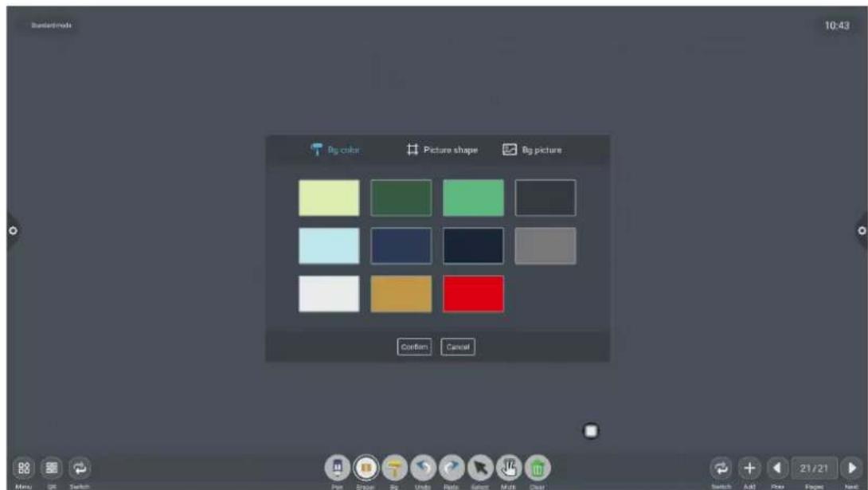This screenshot has height=490, width=868.
Task: Open the Menu icon in bottom bar
Action: click(x=24, y=468)
